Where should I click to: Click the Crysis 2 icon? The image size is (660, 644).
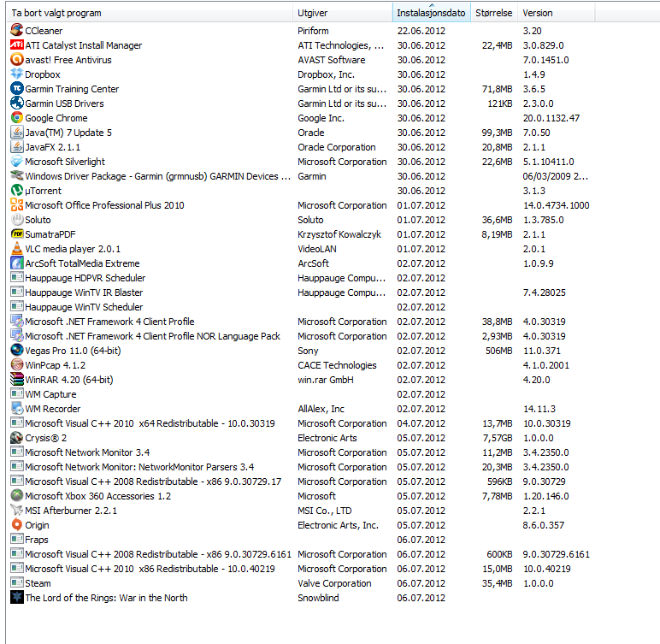click(17, 437)
